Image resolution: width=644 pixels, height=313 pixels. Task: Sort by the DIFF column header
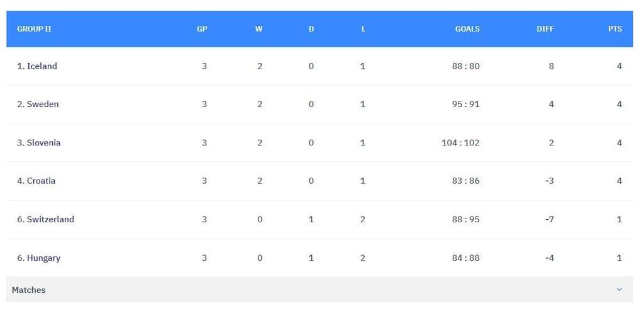click(x=545, y=29)
